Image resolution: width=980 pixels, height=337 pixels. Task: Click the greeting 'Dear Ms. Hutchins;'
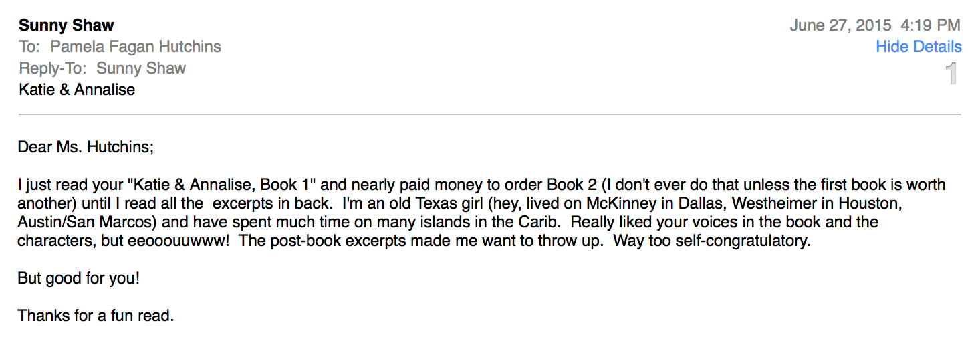point(86,147)
